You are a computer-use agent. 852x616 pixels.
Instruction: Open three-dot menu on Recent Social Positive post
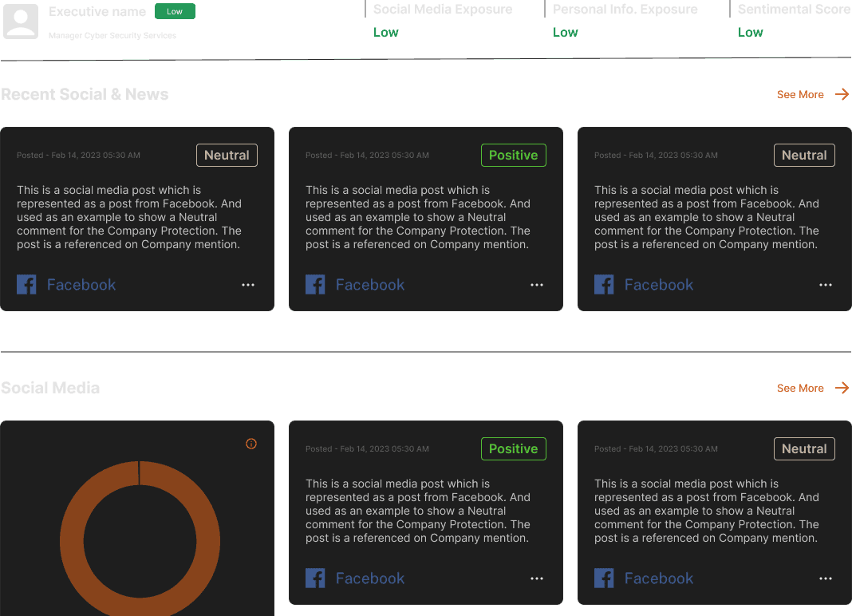[537, 285]
